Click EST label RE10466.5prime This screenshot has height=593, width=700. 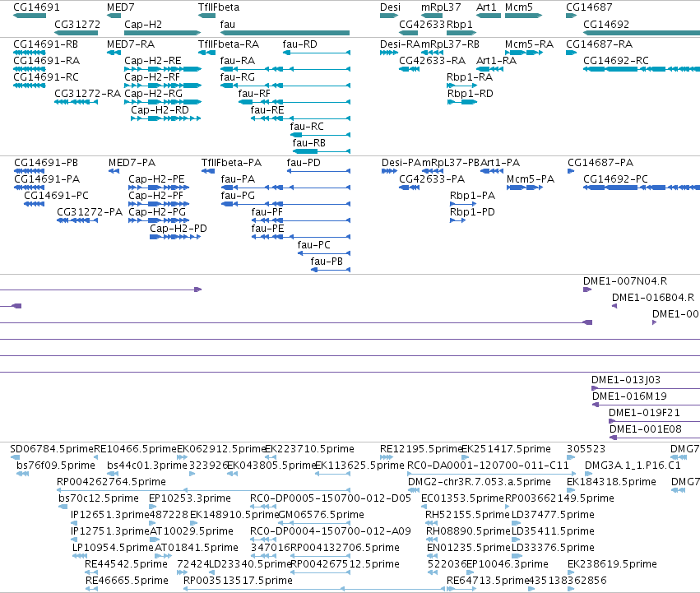point(135,449)
